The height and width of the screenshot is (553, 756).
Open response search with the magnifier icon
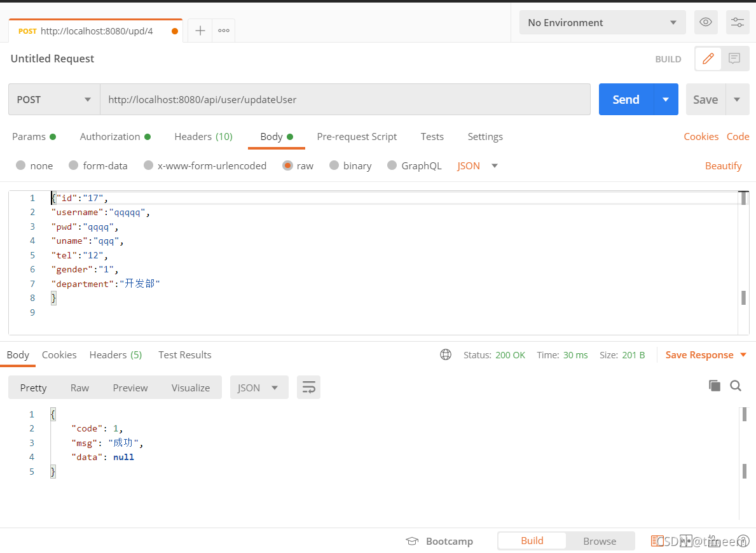736,386
